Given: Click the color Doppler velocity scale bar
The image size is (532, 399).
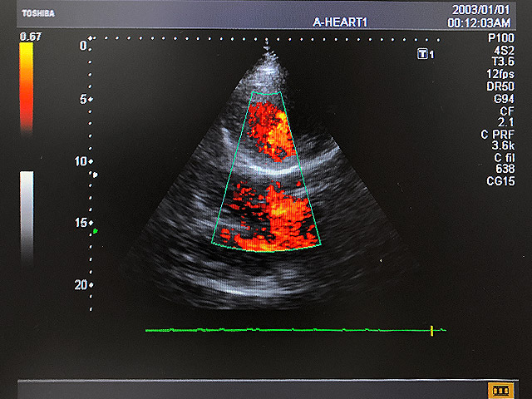Looking at the screenshot, I should click(27, 86).
